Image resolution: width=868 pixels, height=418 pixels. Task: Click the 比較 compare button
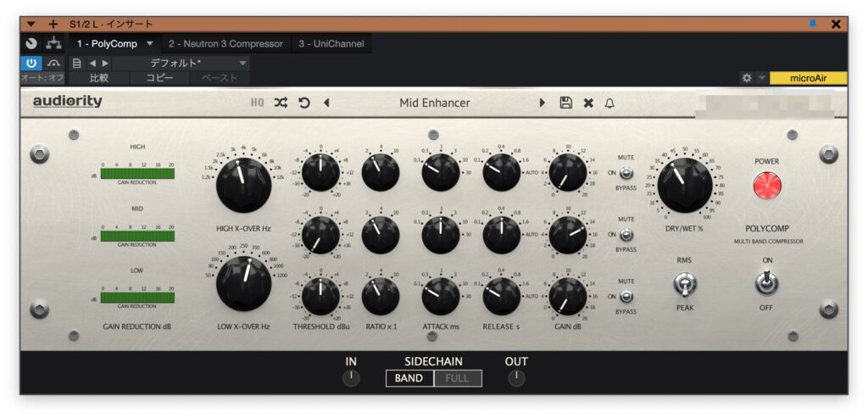pyautogui.click(x=99, y=78)
